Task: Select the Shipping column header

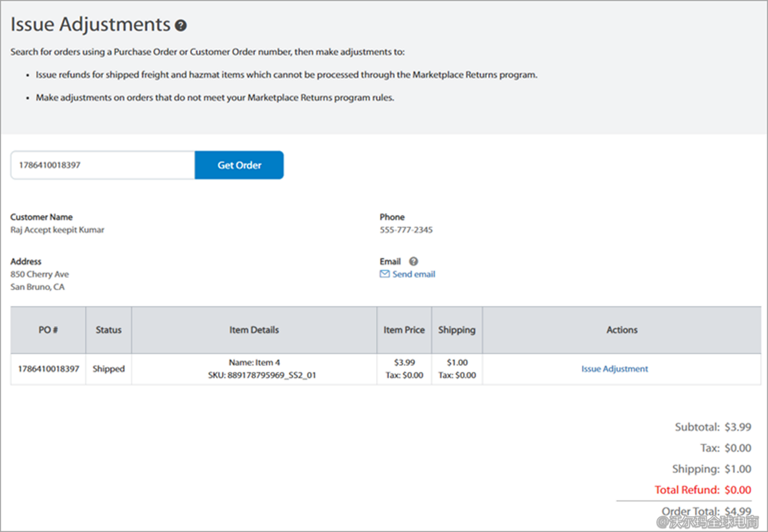Action: point(457,330)
